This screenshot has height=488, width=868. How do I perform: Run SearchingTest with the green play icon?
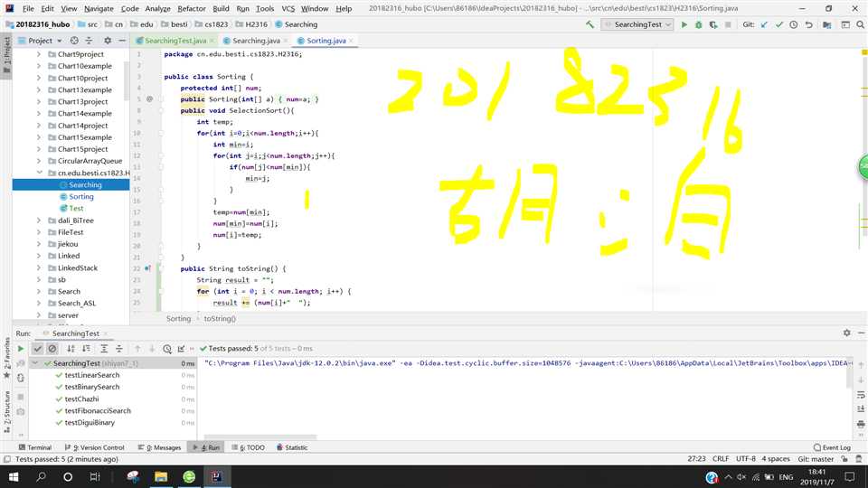coord(684,24)
